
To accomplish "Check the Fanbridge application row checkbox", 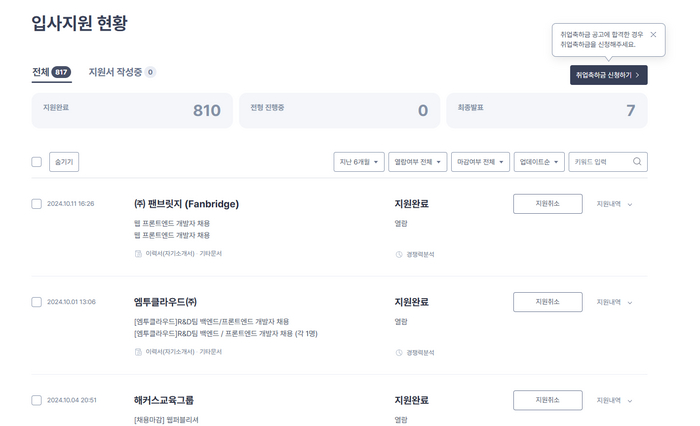I will (37, 204).
